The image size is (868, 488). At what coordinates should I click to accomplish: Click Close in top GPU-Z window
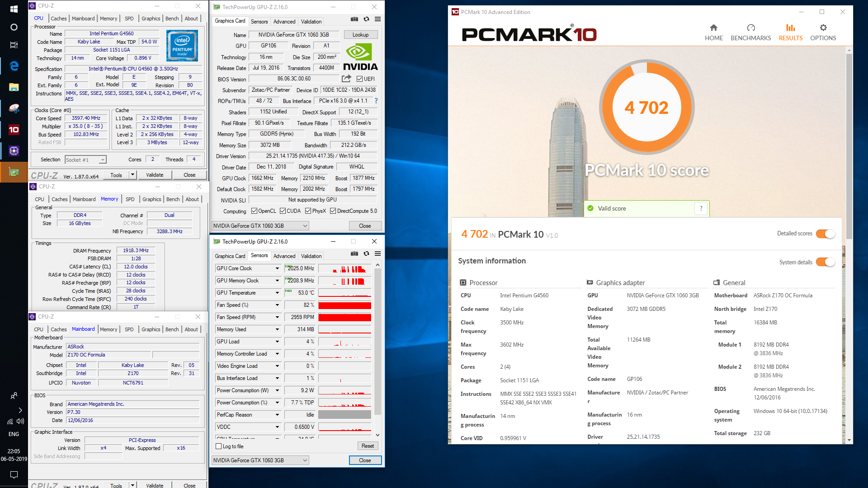coord(365,226)
